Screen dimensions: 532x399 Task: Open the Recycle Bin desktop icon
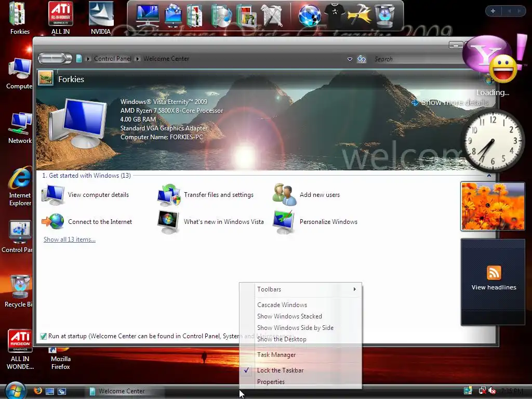19,291
